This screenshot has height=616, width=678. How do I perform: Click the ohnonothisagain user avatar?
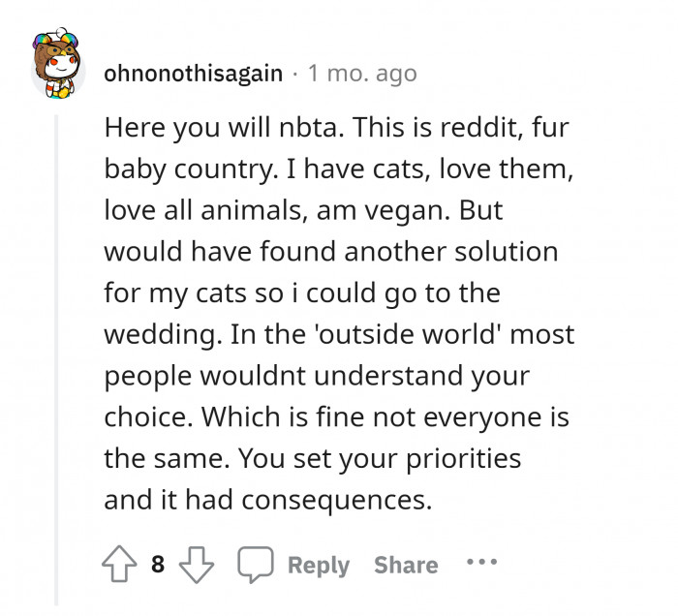point(57,70)
